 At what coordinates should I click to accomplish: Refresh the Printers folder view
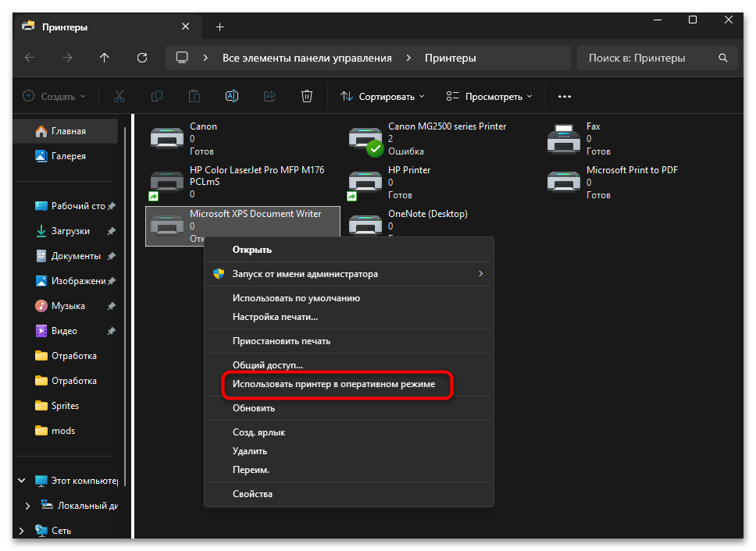click(x=142, y=58)
